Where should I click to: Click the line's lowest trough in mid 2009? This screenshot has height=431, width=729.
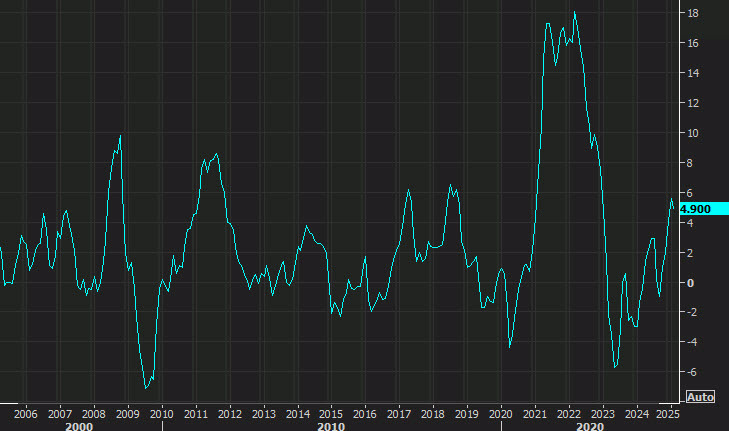pyautogui.click(x=146, y=388)
